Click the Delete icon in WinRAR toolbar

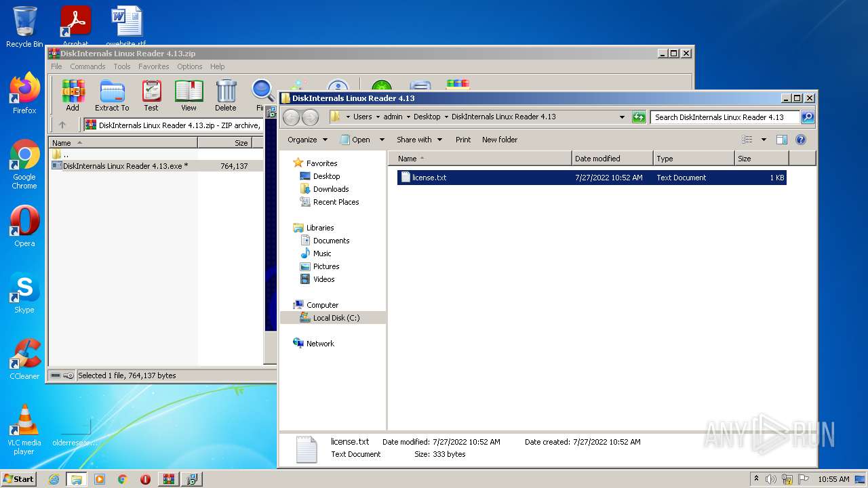[x=226, y=95]
